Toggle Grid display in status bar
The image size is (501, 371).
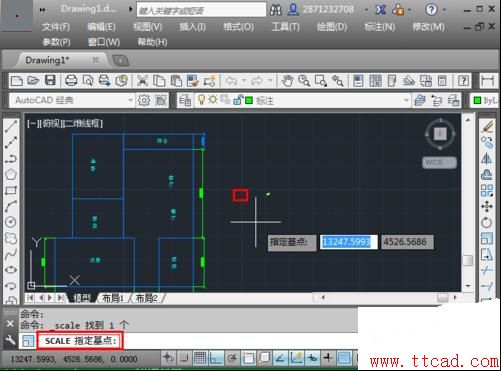click(200, 358)
